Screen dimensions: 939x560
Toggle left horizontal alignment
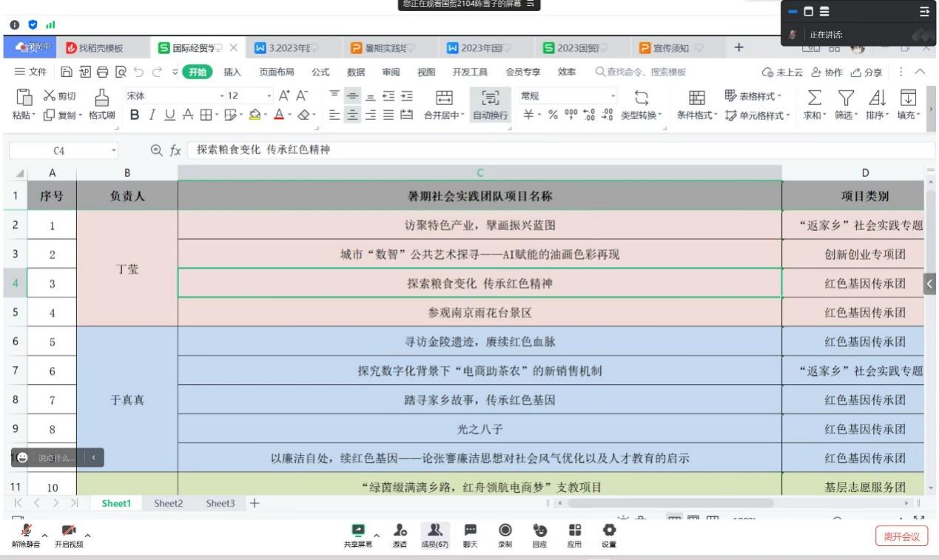tap(334, 115)
